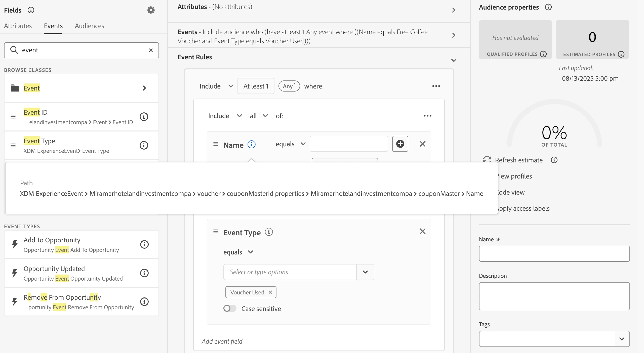The height and width of the screenshot is (353, 644).
Task: Open the Tags dropdown arrow
Action: click(622, 339)
